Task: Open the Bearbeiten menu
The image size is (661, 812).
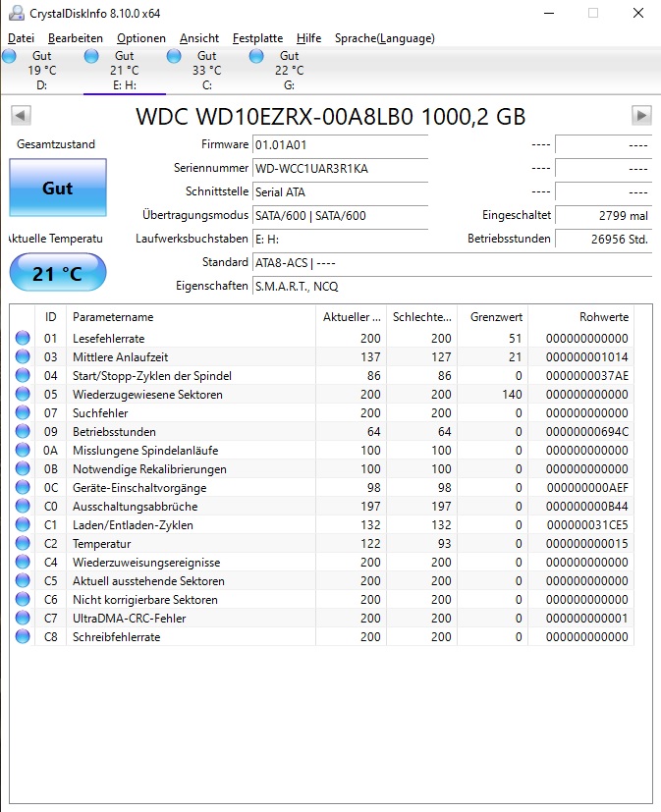Action: tap(75, 38)
